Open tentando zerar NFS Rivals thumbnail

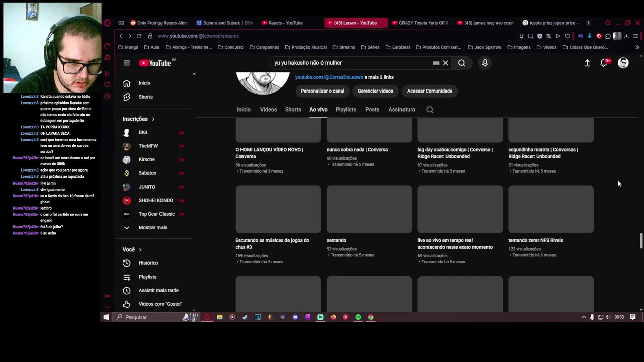[550, 209]
